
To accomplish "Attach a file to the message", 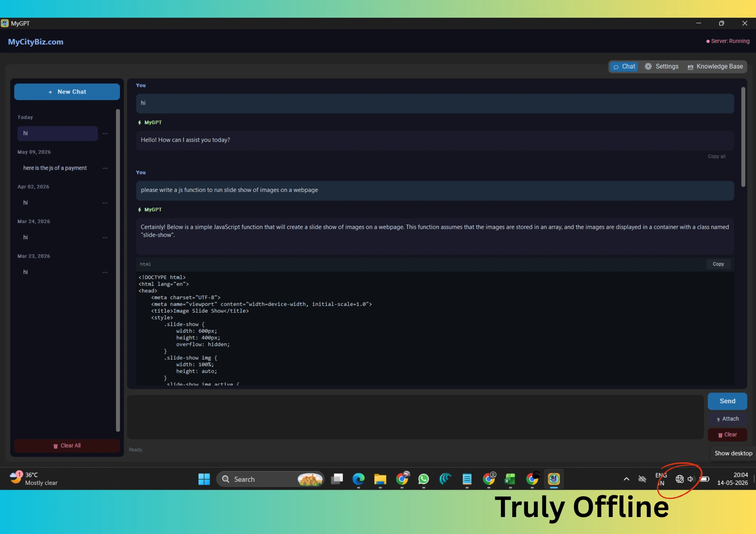I will pyautogui.click(x=727, y=419).
